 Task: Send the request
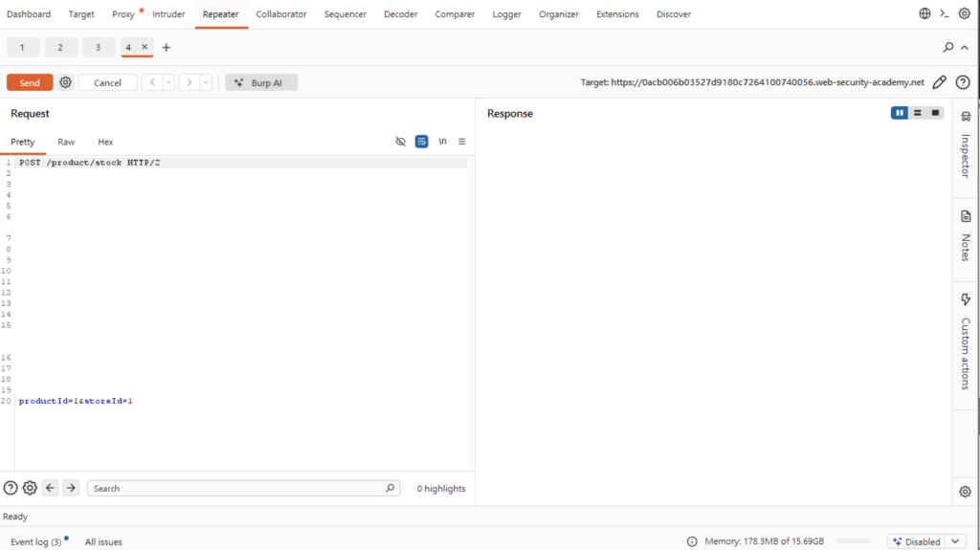(x=30, y=82)
